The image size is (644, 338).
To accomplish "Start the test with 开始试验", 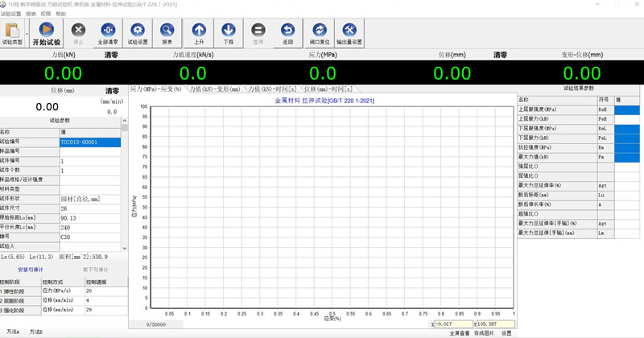I will coord(47,33).
